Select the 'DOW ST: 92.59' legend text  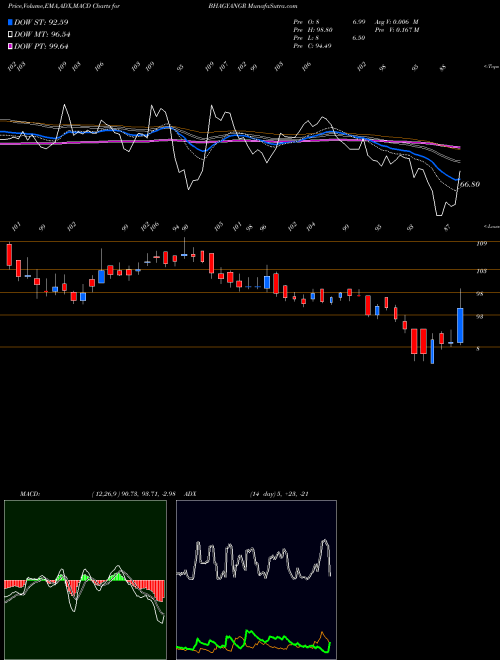[x=41, y=22]
